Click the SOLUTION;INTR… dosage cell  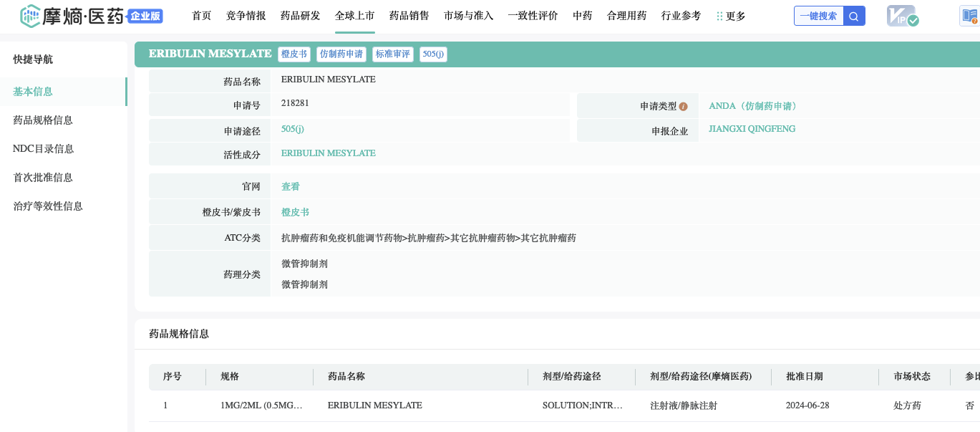coord(583,405)
